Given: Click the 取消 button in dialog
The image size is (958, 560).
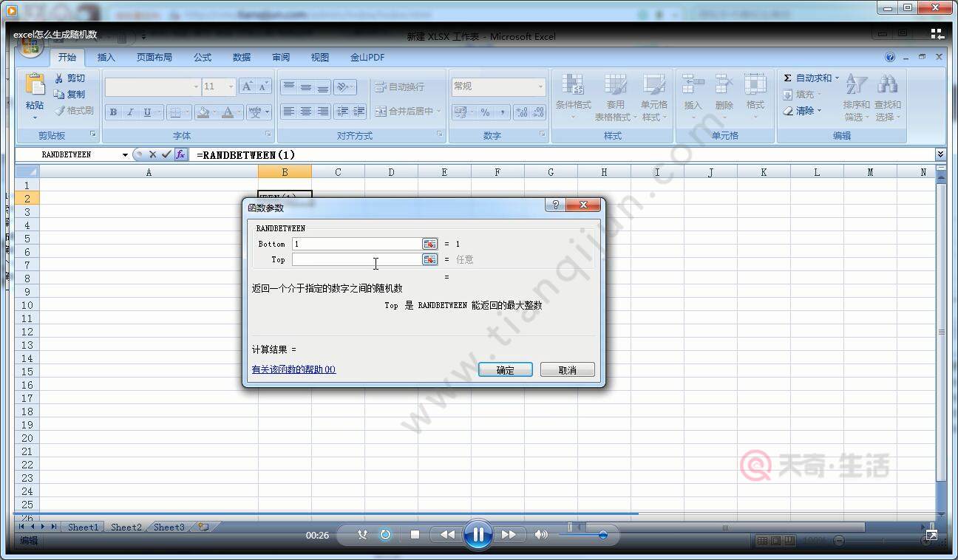Looking at the screenshot, I should [567, 369].
